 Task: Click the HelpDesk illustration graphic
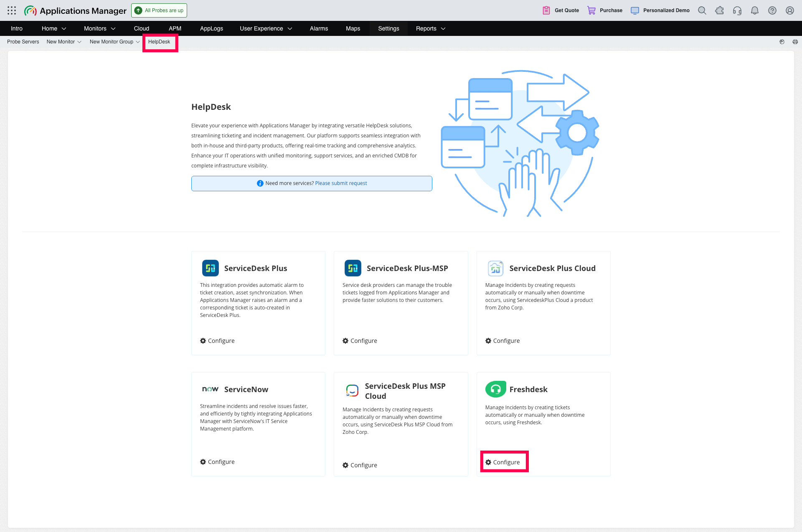coord(520,143)
